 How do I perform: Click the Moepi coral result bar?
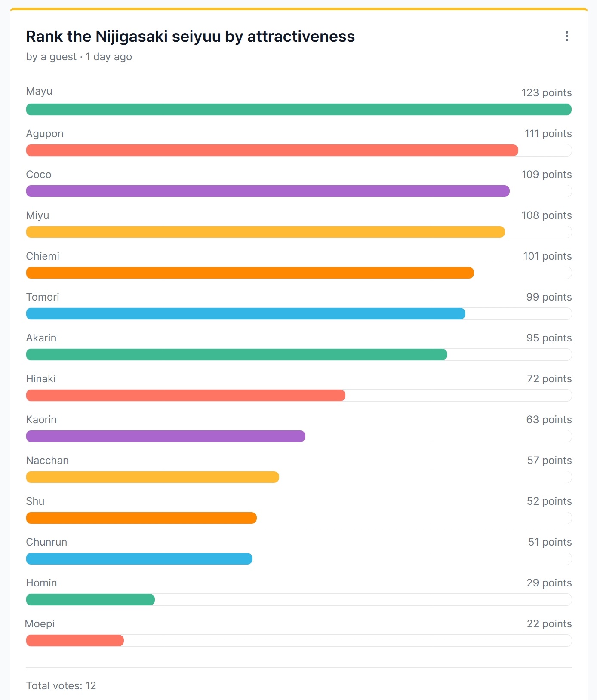pyautogui.click(x=75, y=641)
